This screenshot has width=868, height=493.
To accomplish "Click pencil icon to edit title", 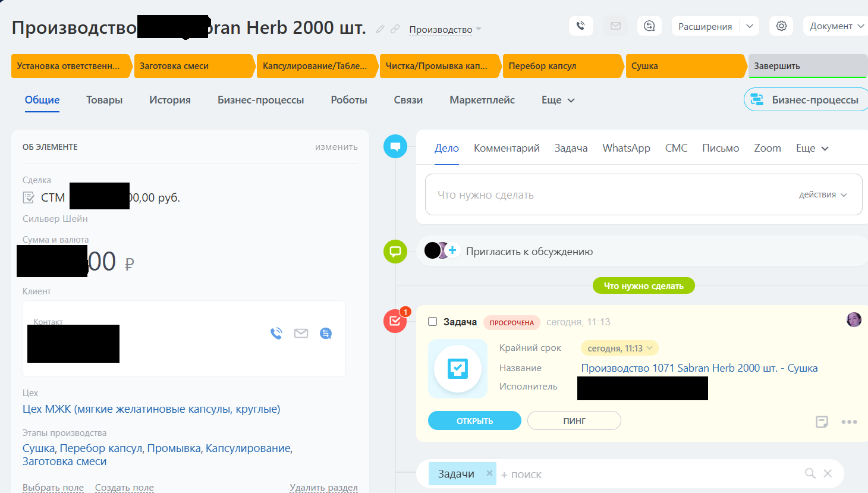I will click(380, 29).
